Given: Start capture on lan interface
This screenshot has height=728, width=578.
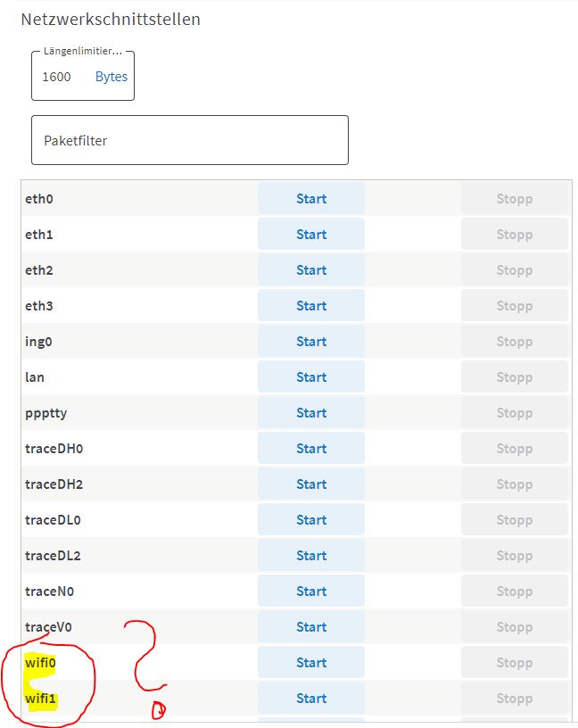Looking at the screenshot, I should [311, 377].
